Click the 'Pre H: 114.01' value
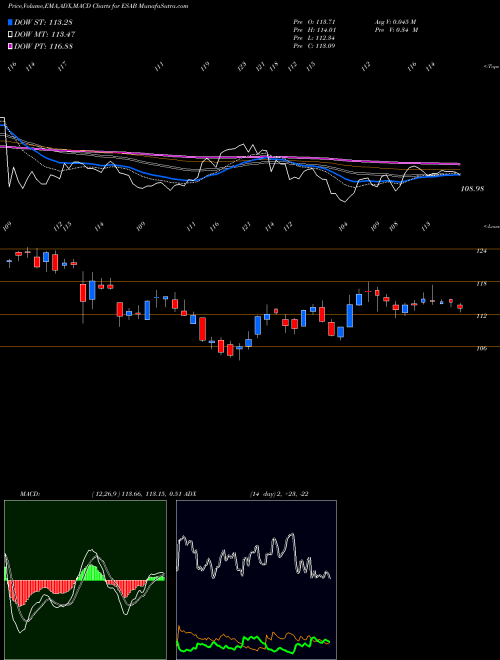Viewport: 500px width, 660px height. pyautogui.click(x=314, y=30)
